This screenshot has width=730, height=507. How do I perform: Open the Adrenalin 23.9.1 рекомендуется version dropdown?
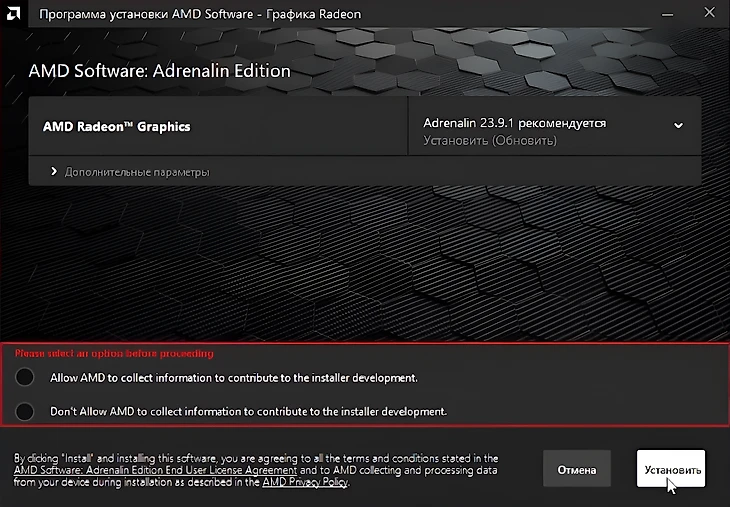pyautogui.click(x=515, y=123)
